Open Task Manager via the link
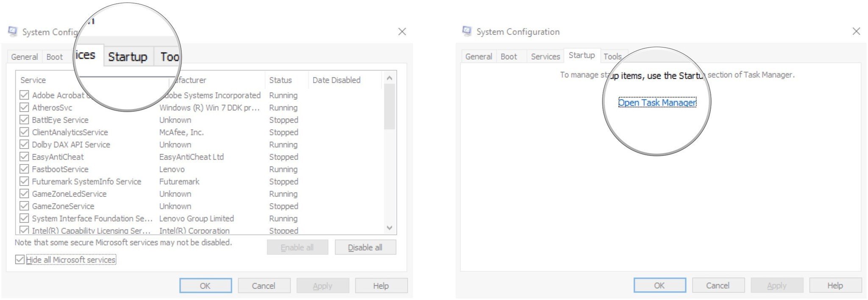This screenshot has height=300, width=868. click(657, 103)
